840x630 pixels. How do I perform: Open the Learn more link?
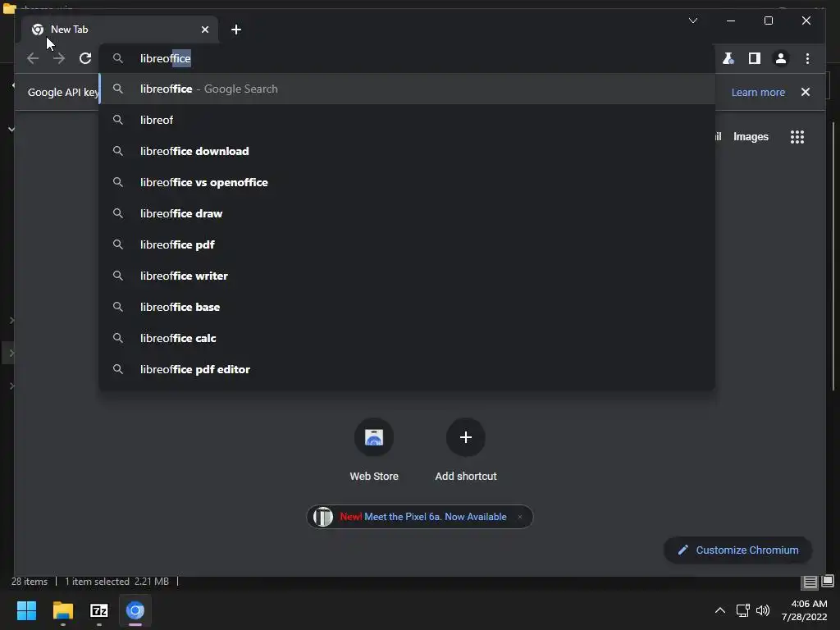coord(758,92)
